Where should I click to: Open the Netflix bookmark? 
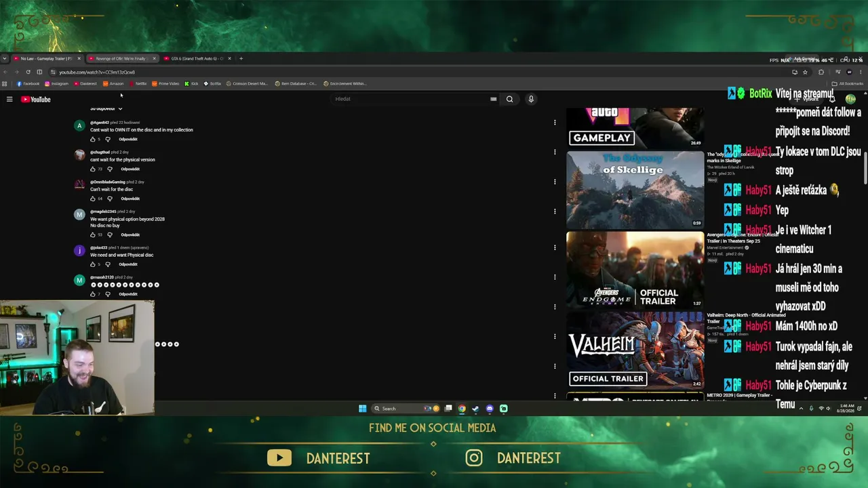point(138,84)
